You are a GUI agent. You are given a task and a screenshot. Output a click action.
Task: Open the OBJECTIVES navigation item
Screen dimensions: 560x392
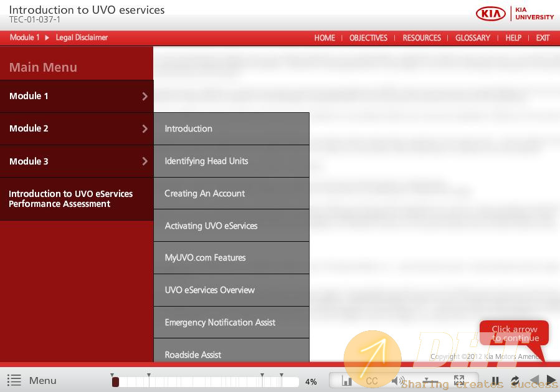click(x=368, y=38)
